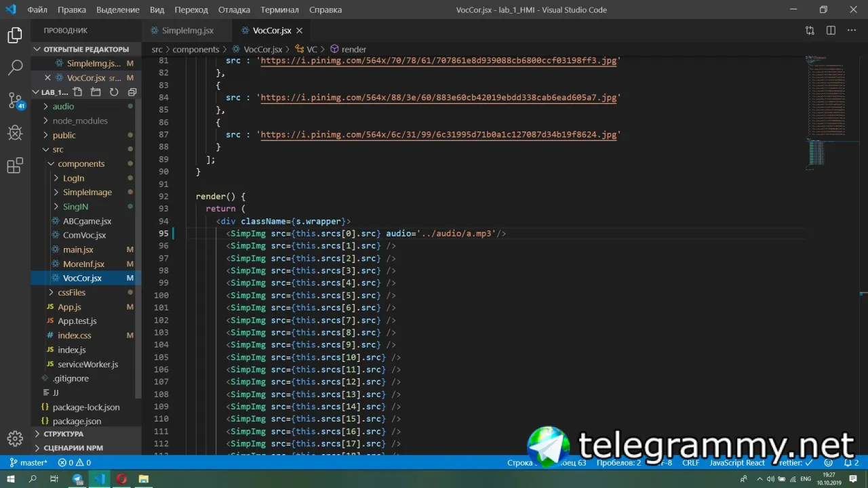The height and width of the screenshot is (488, 868).
Task: Open Source Control with the 41 badge
Action: (x=15, y=100)
